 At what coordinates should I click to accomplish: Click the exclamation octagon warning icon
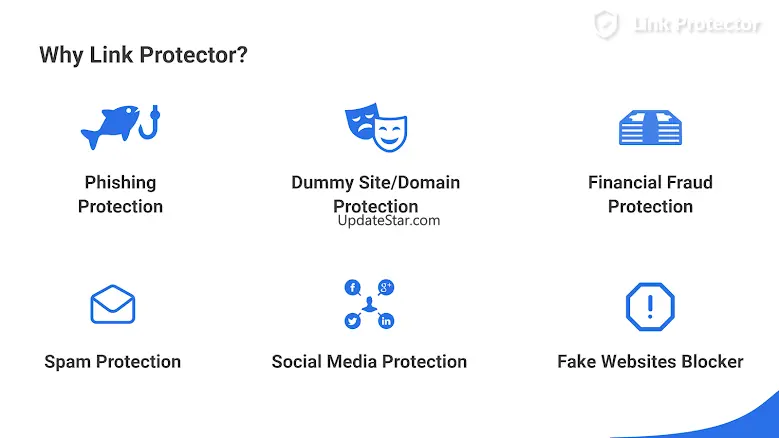point(650,306)
